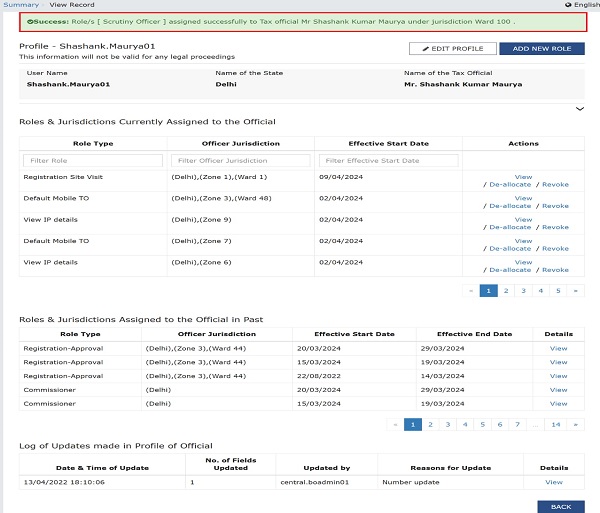View the past Commissioner role starting 20/03/2024
Viewport: 600px width, 513px height.
point(558,390)
